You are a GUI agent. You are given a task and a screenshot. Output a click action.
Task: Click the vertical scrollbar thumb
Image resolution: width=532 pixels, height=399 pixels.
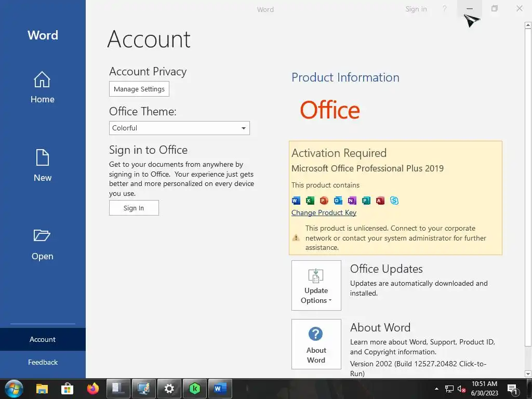click(x=528, y=188)
